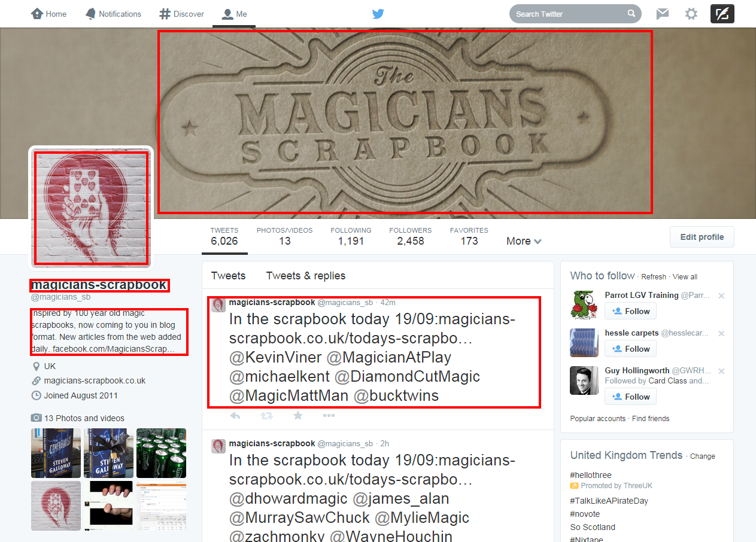The height and width of the screenshot is (542, 756).
Task: Open The Confabulist book cover photo
Action: (56, 452)
